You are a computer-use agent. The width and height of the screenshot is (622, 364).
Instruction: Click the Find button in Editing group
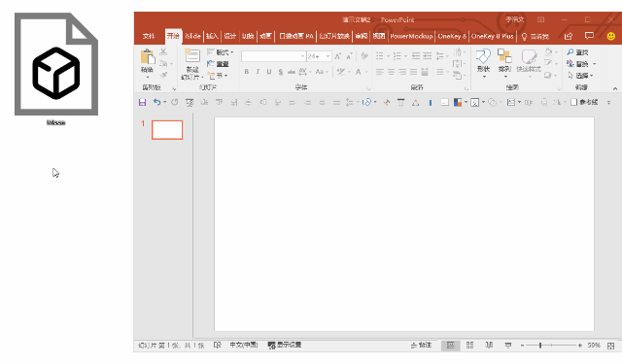coord(577,51)
